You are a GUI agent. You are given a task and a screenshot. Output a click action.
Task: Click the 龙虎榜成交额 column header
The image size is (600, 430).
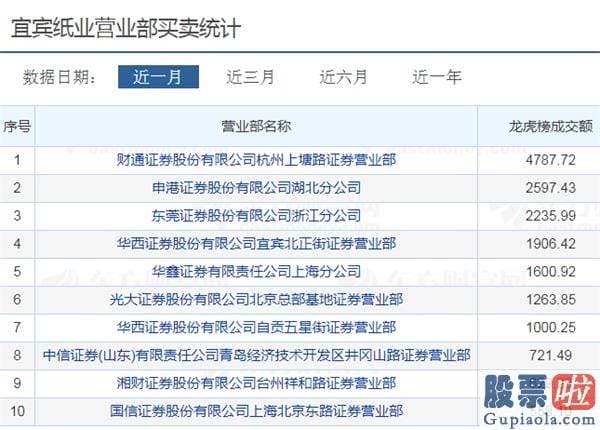(x=551, y=126)
